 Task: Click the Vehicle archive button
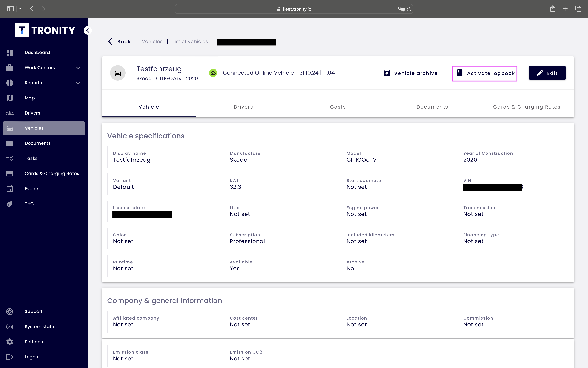[410, 73]
